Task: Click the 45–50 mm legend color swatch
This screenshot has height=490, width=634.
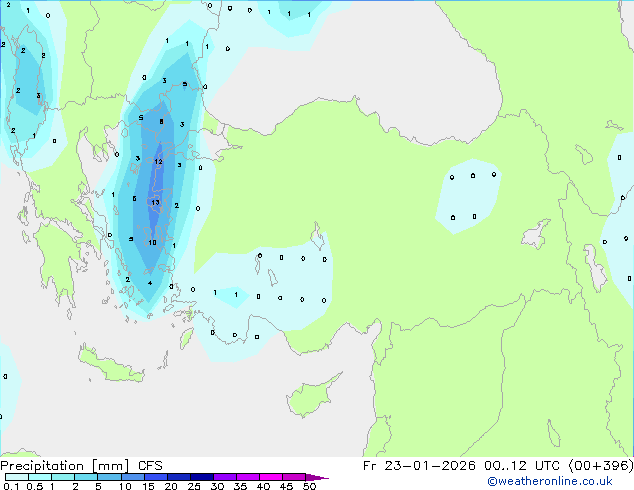Action: (x=294, y=477)
